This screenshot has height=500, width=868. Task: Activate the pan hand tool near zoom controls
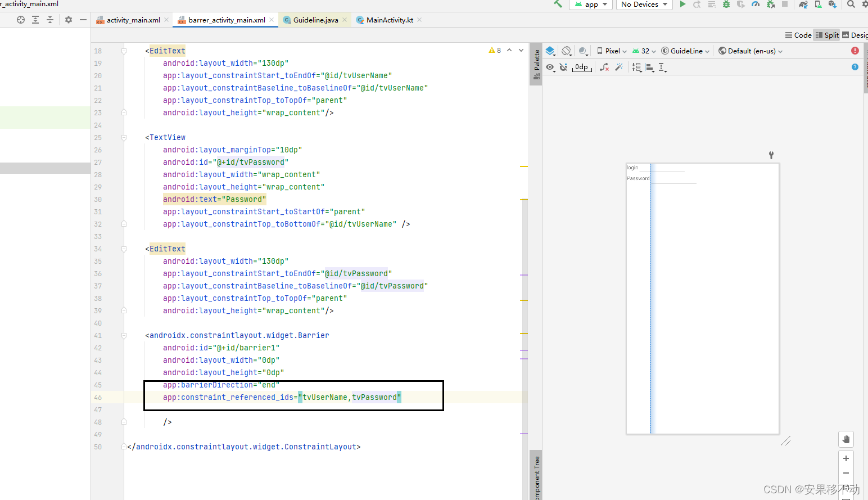tap(846, 439)
